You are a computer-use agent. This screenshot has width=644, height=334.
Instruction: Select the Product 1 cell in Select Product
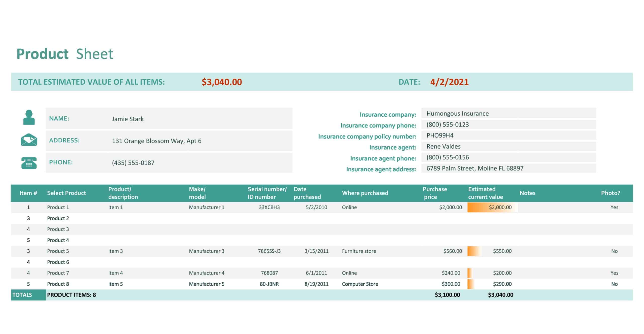[x=58, y=207]
